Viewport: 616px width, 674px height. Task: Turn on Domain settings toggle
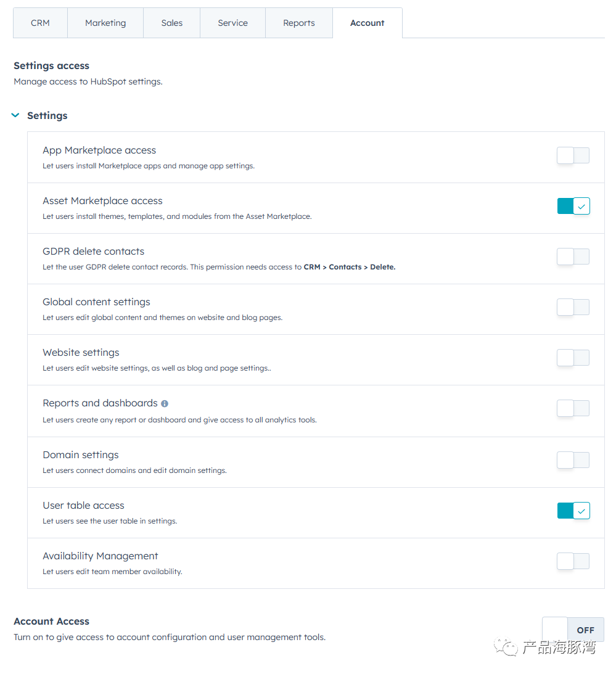point(573,460)
